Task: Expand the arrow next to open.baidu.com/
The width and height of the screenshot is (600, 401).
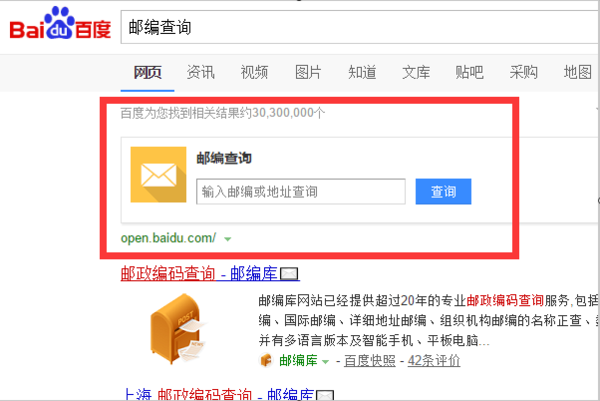Action: (228, 239)
